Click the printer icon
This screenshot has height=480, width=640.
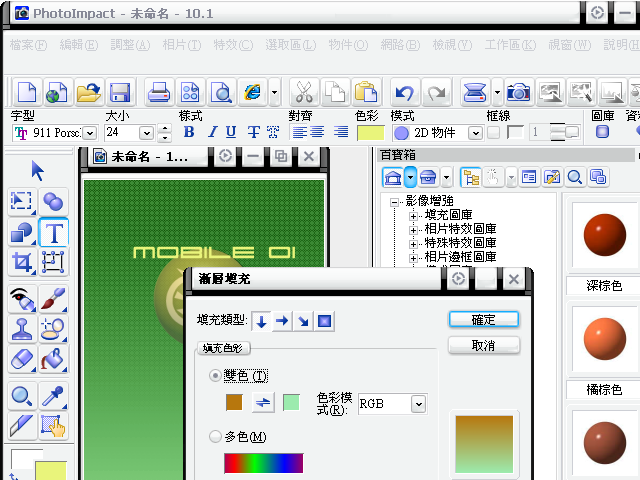click(x=159, y=91)
